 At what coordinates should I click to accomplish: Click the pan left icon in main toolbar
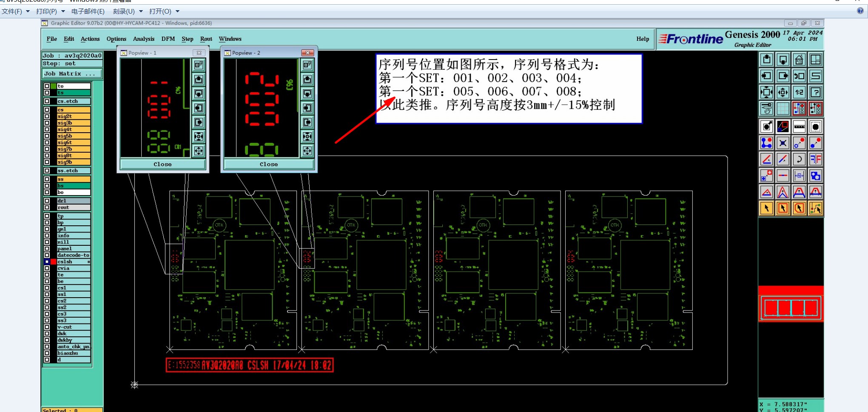(766, 76)
